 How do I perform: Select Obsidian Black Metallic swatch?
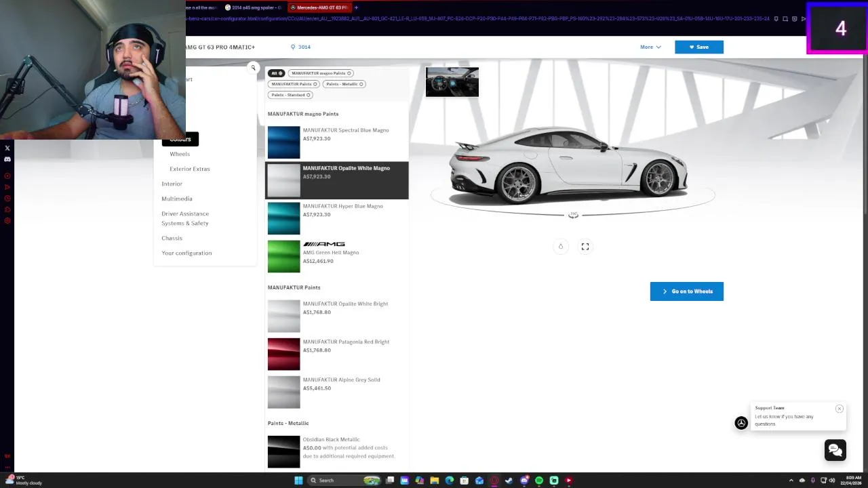[x=283, y=451]
